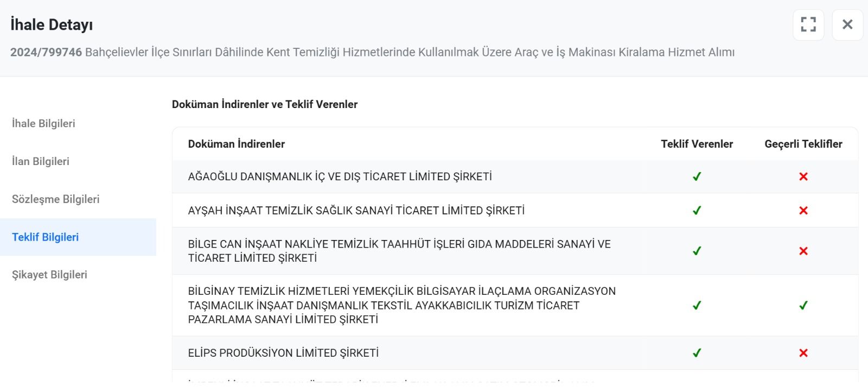Click Geçerli Teklifler checkmark for BİLGİNAY TEMİZLİK

(803, 305)
